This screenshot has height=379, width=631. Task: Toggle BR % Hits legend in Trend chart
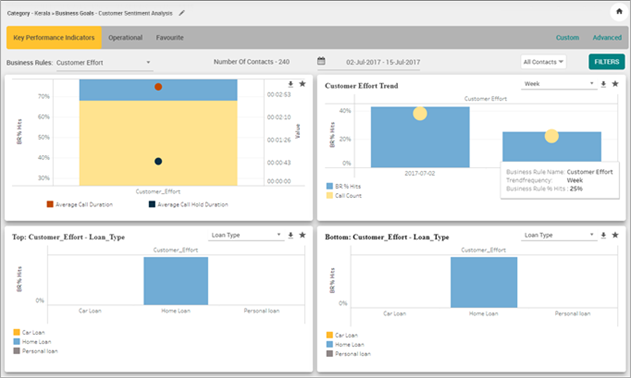pos(330,186)
